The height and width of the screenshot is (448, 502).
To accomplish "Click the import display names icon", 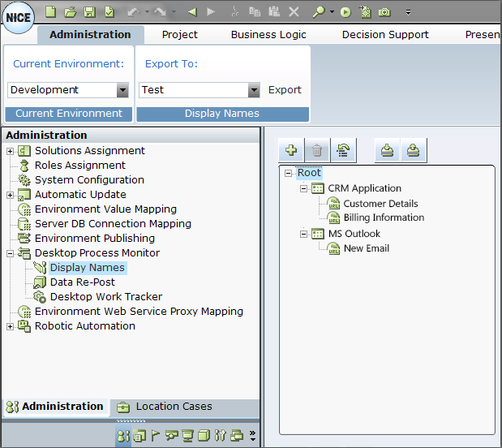I will pyautogui.click(x=388, y=150).
